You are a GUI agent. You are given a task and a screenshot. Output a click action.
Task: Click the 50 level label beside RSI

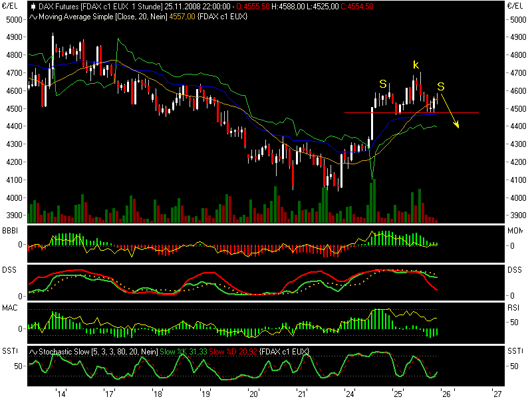[514, 323]
